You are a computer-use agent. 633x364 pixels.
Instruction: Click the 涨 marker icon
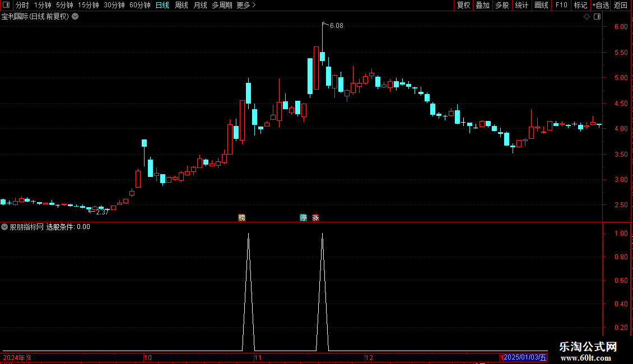click(316, 217)
